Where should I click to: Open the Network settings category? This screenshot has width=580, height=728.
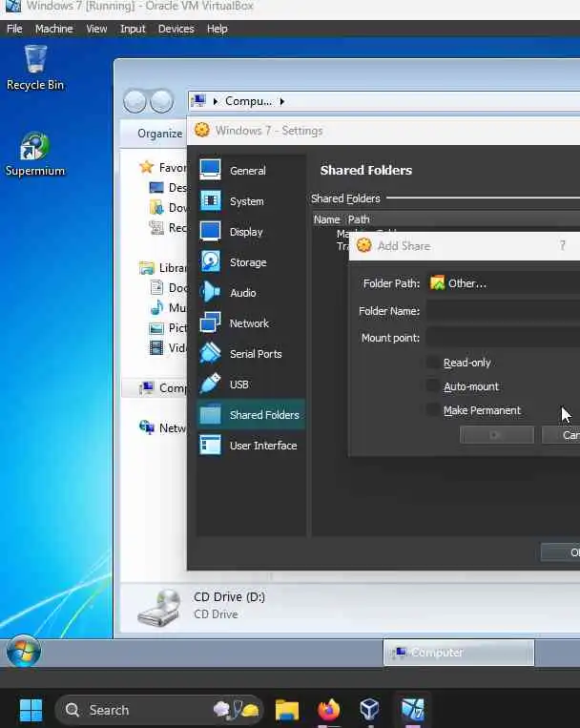tap(251, 323)
